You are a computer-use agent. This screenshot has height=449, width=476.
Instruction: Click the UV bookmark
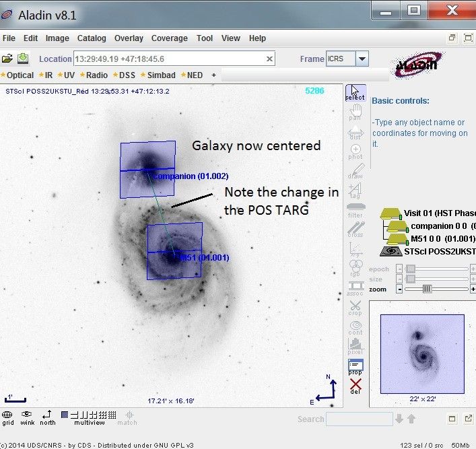[x=66, y=75]
